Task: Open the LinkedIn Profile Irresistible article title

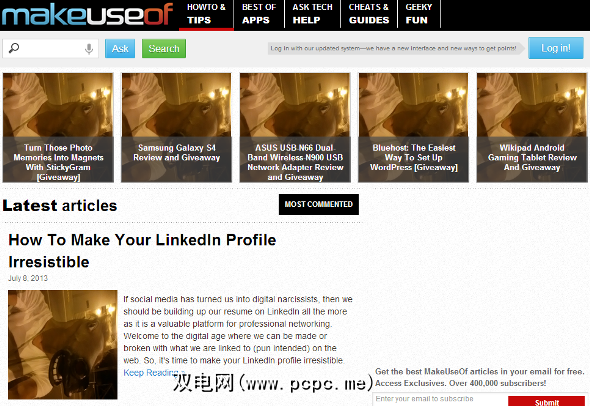Action: [142, 251]
